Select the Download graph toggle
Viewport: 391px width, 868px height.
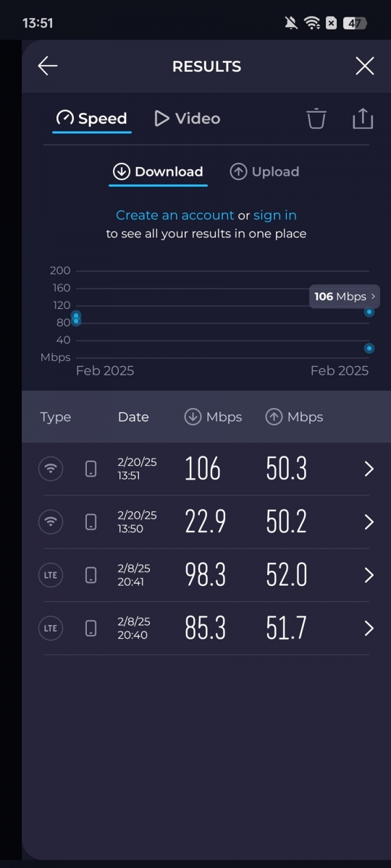(x=158, y=171)
